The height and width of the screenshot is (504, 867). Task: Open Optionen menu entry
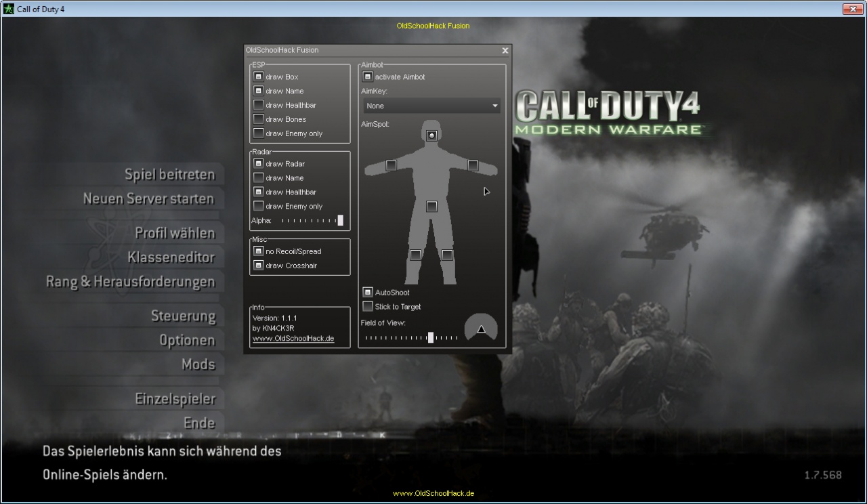(x=188, y=341)
